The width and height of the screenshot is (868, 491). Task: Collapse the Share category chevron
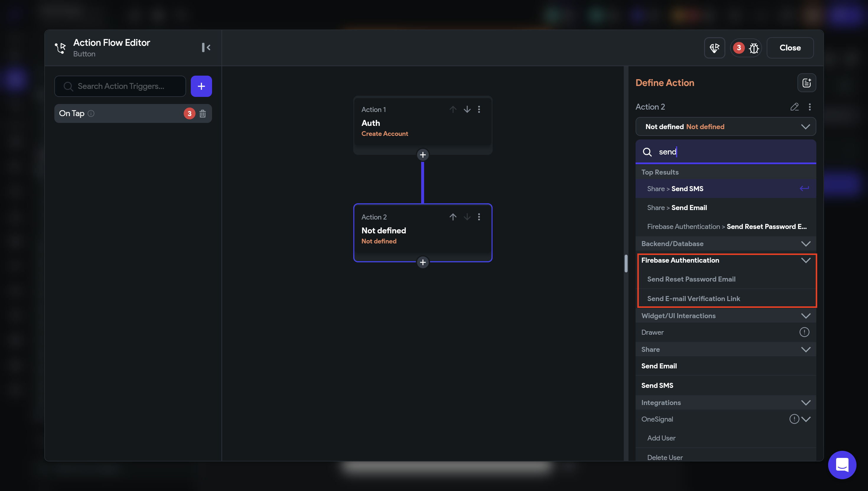point(806,349)
